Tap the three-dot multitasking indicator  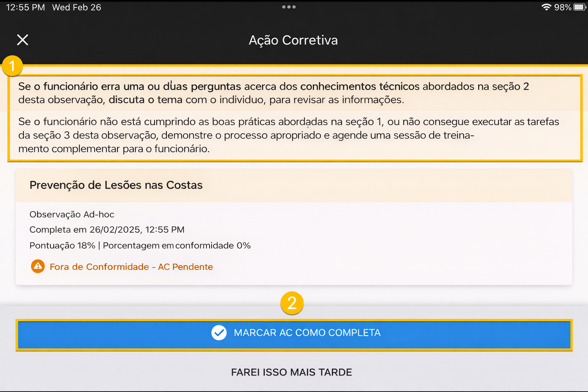pos(289,7)
